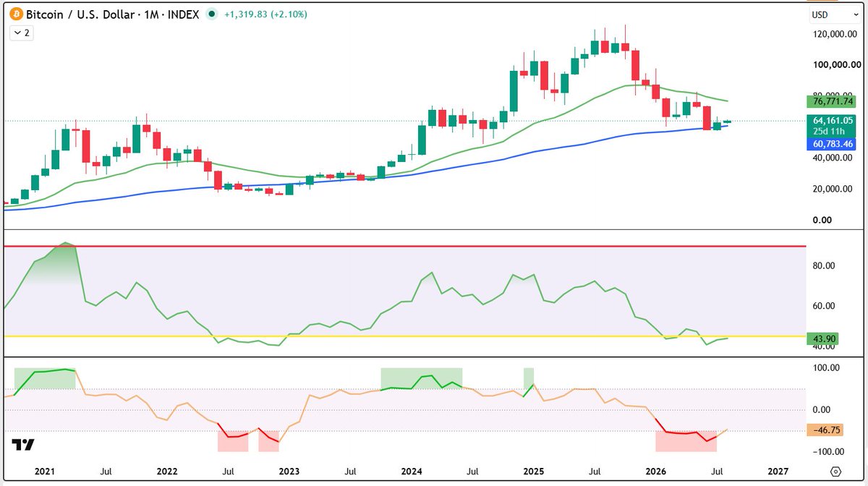Click the 40,000.00 price axis label
Image resolution: width=868 pixels, height=486 pixels.
[833, 158]
